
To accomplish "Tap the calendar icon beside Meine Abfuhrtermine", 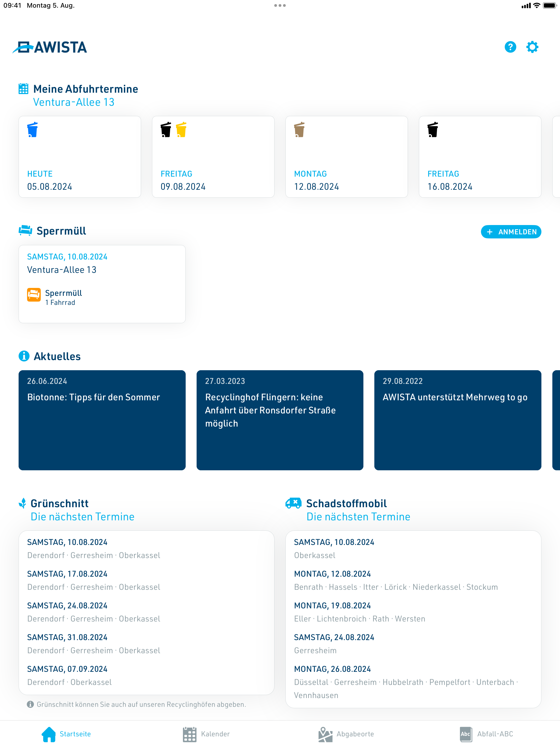I will pyautogui.click(x=23, y=89).
